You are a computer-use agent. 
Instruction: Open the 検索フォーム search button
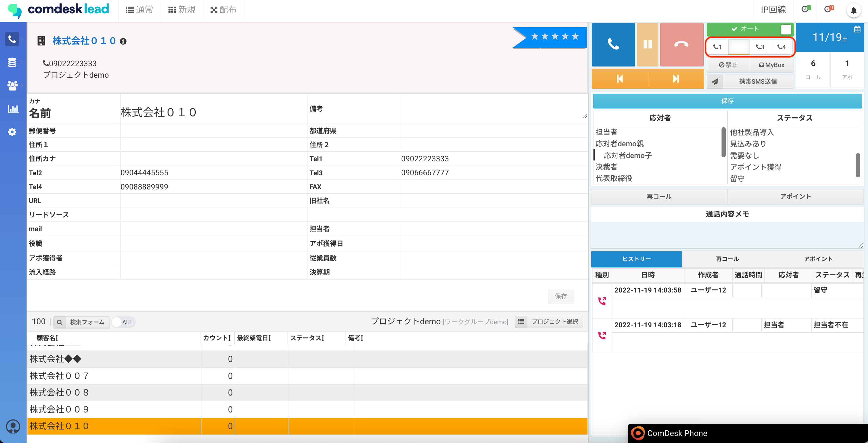pyautogui.click(x=81, y=322)
